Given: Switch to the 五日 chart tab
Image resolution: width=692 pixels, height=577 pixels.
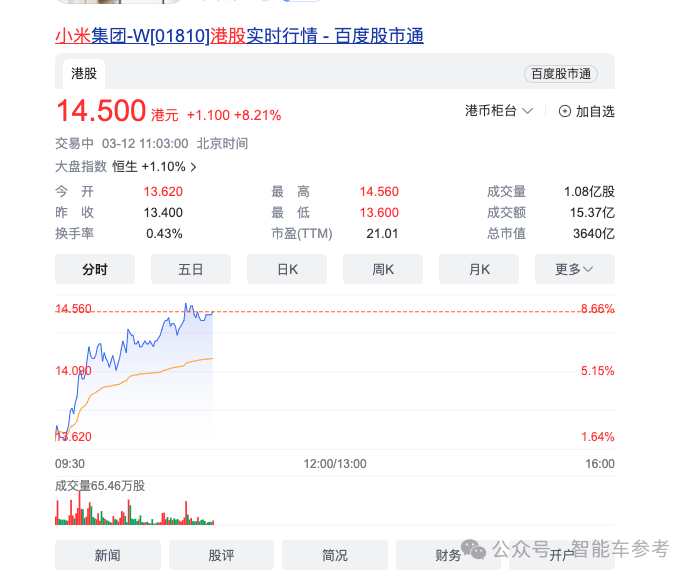Looking at the screenshot, I should tap(191, 269).
